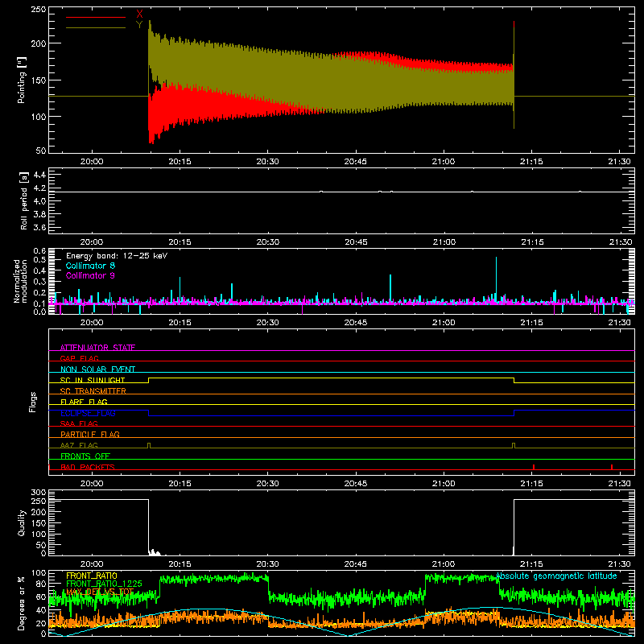
Task: Click the SC_TRANSMITTER flag label
Action: (93, 391)
